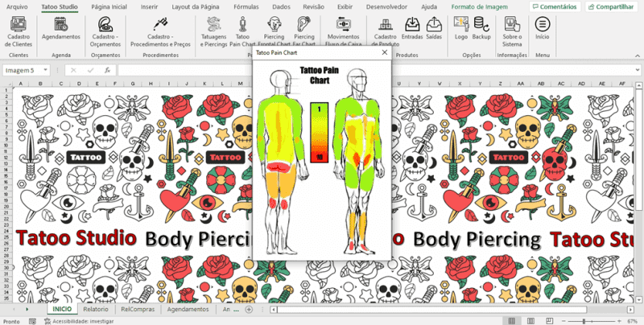644x325 pixels.
Task: Click the cancel entry X in formula bar
Action: pyautogui.click(x=73, y=70)
